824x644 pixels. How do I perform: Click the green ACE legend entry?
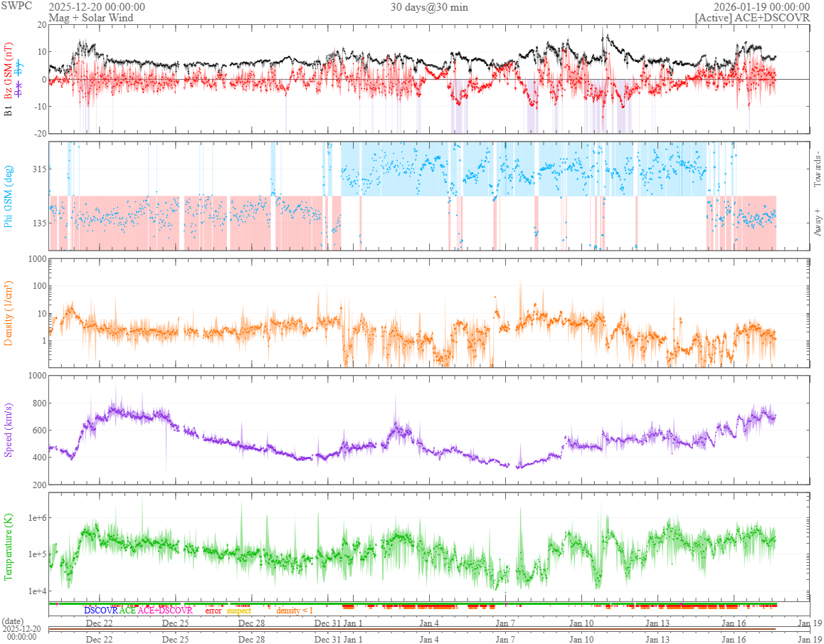(x=127, y=611)
